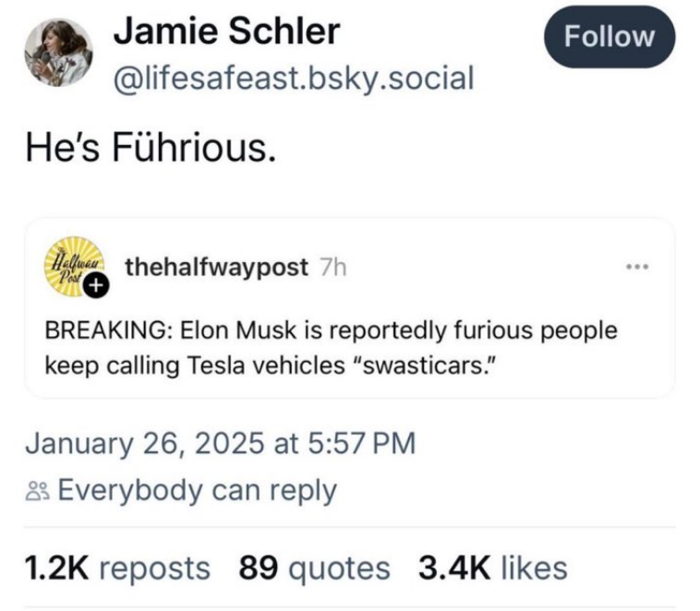Viewport: 700px width, 611px height.
Task: Click Jamie Schler's profile avatar
Action: pos(58,53)
